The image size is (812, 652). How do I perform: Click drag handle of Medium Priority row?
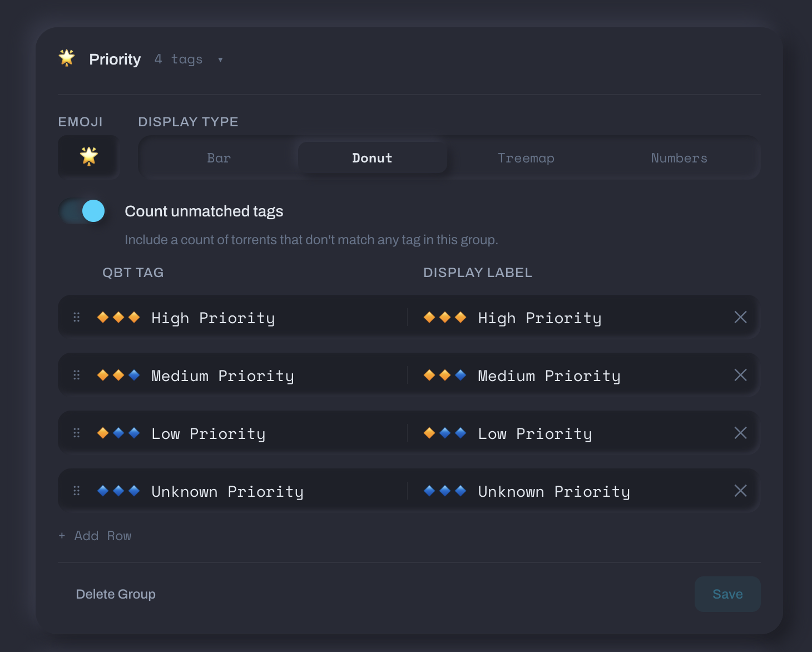[x=77, y=375]
